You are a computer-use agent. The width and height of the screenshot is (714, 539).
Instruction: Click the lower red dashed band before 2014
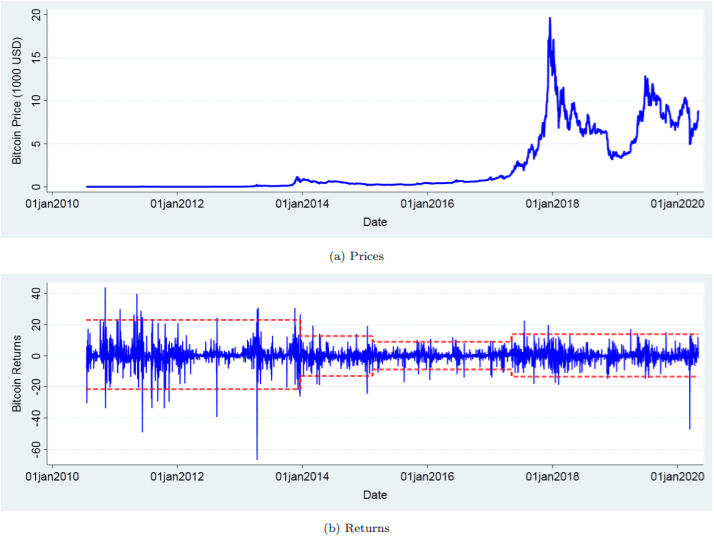[x=190, y=389]
